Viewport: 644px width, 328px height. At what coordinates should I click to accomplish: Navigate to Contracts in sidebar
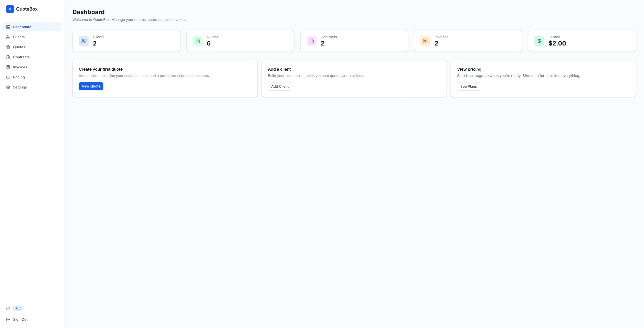pyautogui.click(x=32, y=57)
